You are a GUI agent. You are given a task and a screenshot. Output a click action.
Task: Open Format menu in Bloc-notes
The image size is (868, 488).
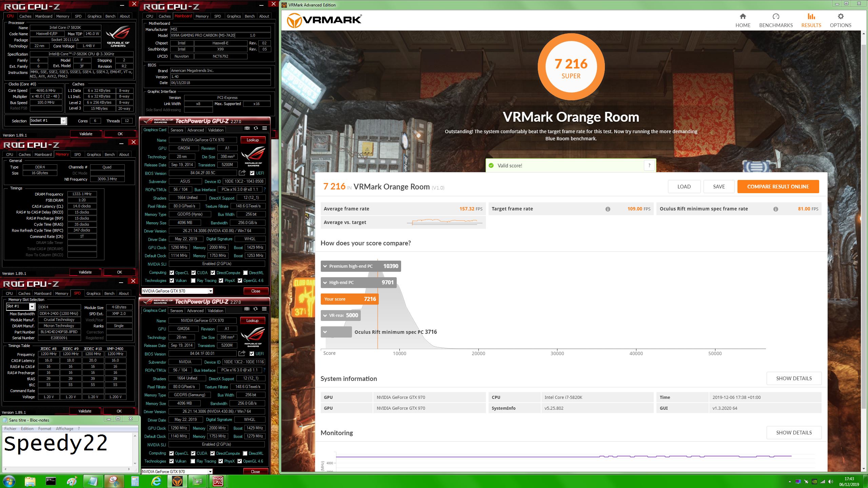pos(44,429)
